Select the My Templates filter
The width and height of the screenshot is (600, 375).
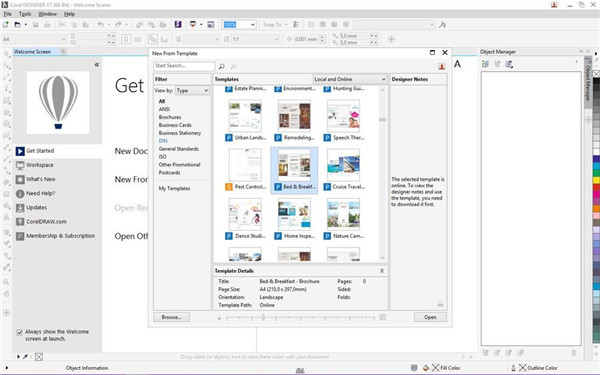pyautogui.click(x=174, y=188)
